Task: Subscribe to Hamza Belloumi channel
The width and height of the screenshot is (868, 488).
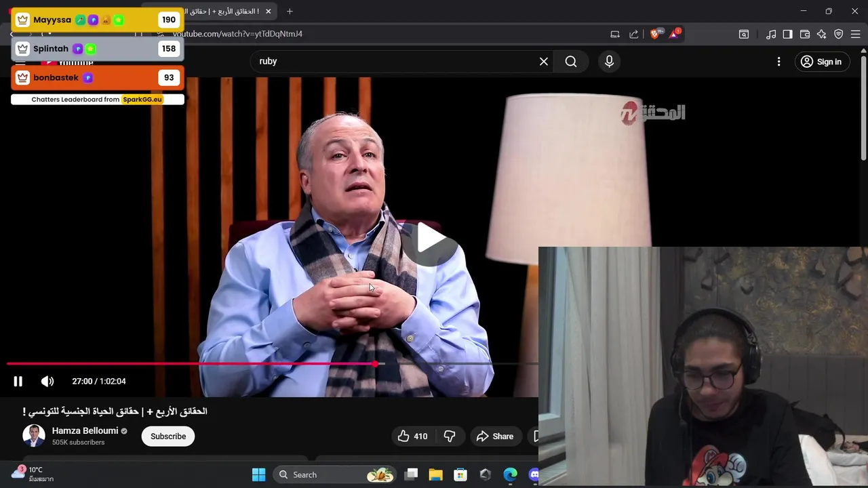Action: 168,436
